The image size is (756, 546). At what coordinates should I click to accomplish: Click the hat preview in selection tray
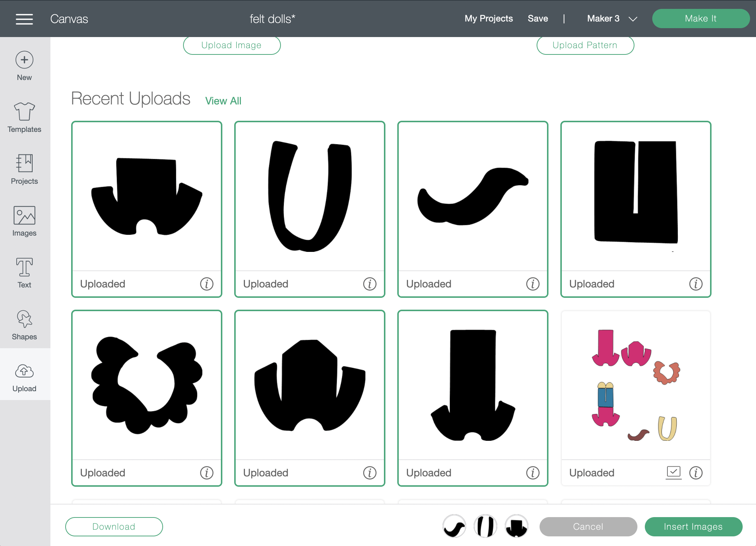tap(517, 526)
